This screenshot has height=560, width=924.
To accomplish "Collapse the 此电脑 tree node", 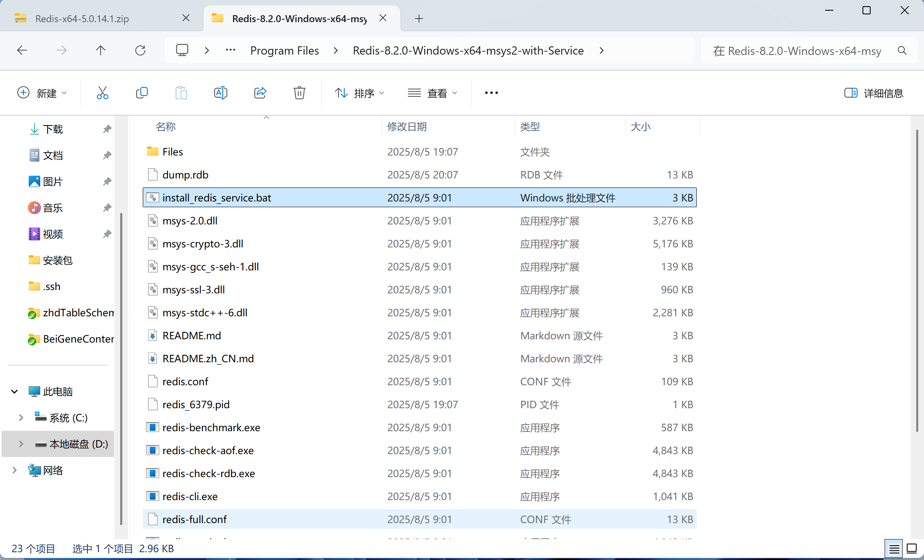I will pos(14,392).
